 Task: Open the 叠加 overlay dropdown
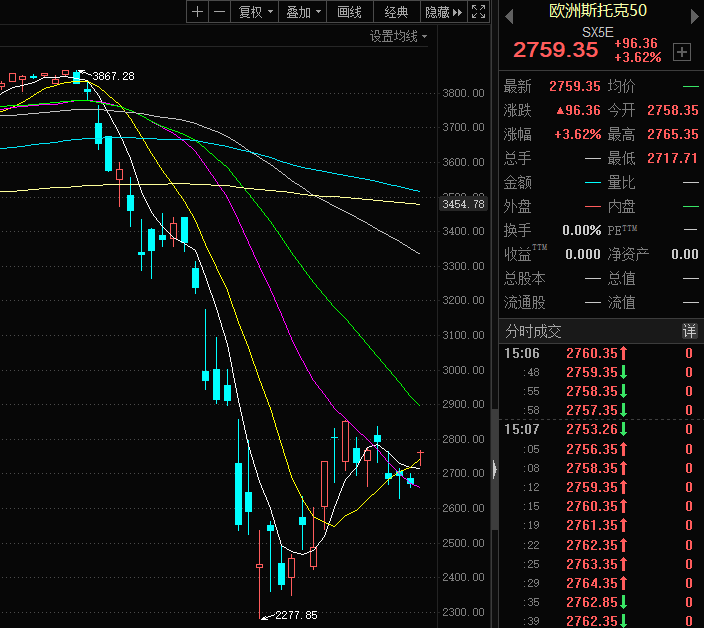tap(303, 12)
